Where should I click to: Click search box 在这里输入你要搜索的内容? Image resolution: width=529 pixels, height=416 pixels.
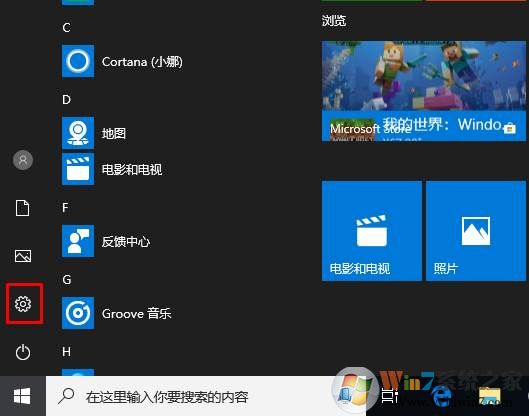coord(206,396)
